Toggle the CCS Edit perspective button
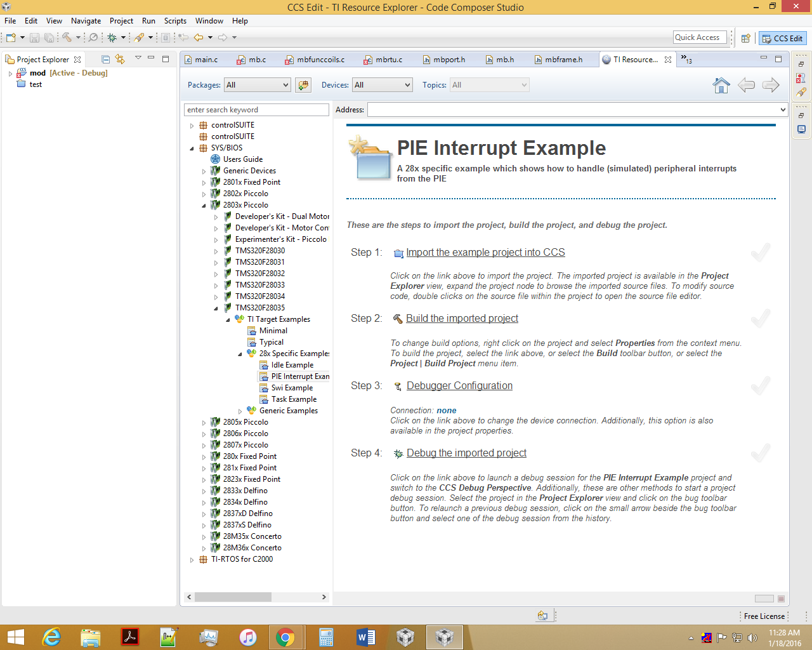This screenshot has width=812, height=650. pyautogui.click(x=783, y=38)
